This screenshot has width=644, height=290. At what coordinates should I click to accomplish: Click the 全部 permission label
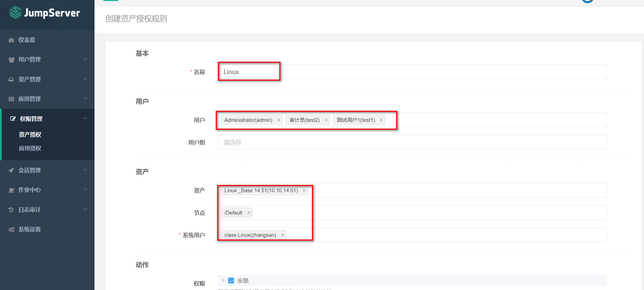(243, 280)
